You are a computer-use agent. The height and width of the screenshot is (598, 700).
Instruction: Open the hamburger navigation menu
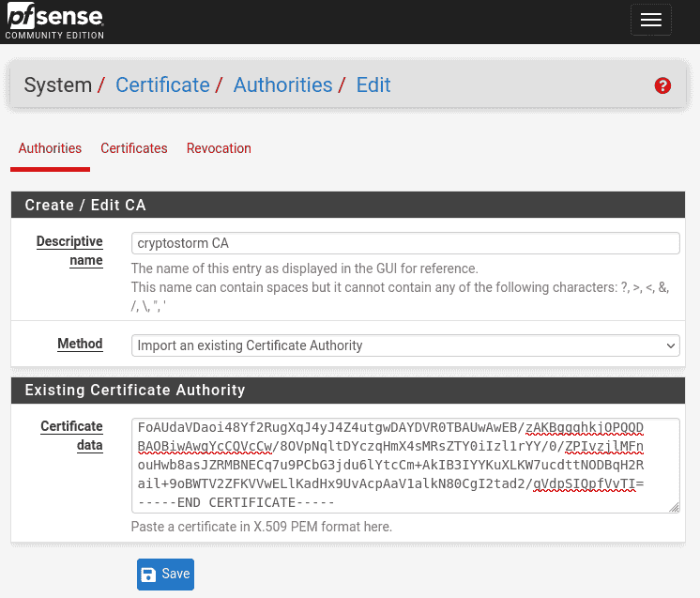(x=651, y=20)
